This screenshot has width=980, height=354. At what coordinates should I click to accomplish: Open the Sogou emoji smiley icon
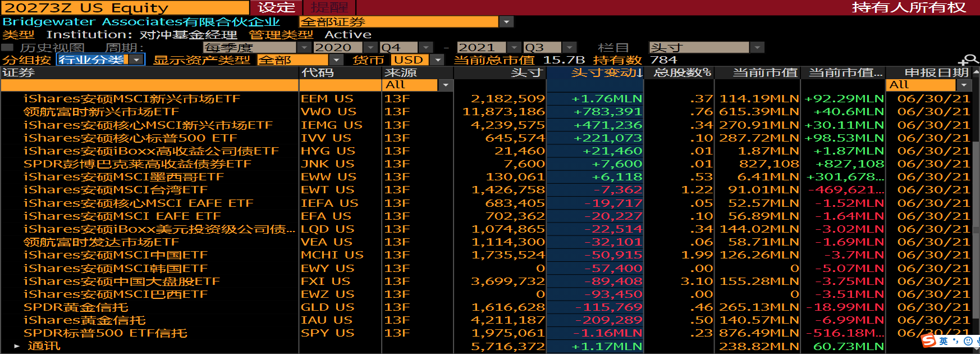pos(968,341)
